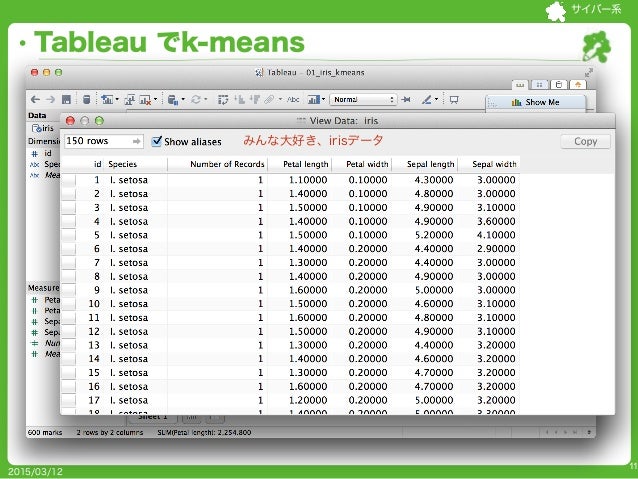Click the Duplicate Sheet toolbar icon

point(130,99)
